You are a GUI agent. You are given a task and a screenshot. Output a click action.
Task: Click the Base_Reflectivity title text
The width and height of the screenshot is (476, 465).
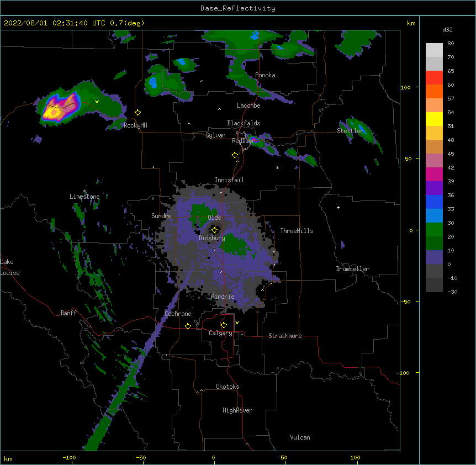238,8
